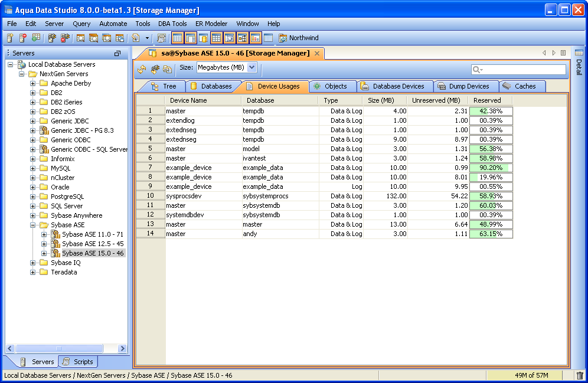Click the Northwind connection icon in toolbar
This screenshot has height=383, width=588.
(x=283, y=38)
